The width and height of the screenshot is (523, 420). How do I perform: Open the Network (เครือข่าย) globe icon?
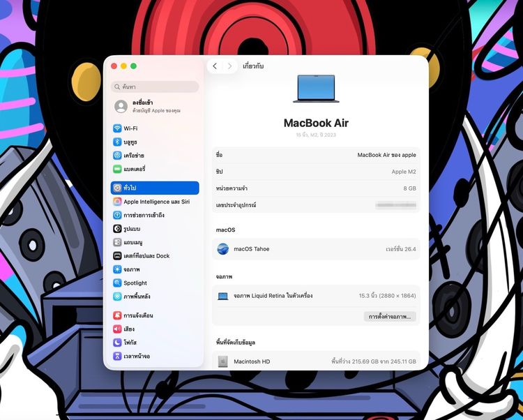click(117, 156)
